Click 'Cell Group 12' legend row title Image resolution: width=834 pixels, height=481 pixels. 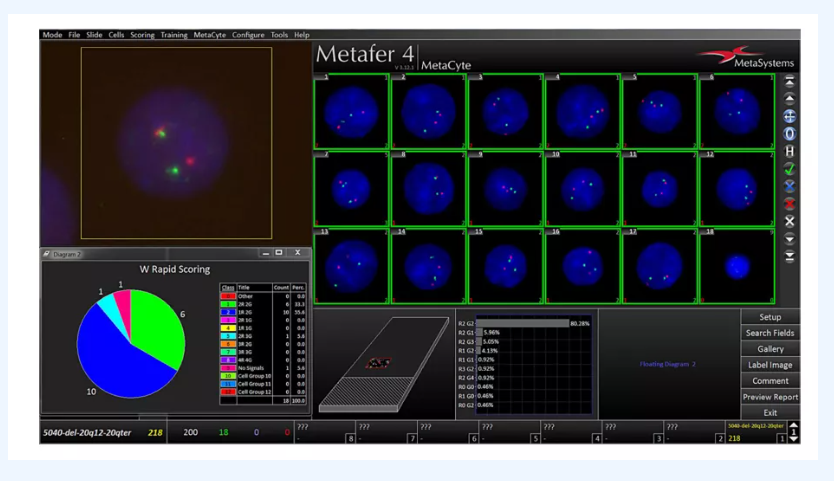click(254, 392)
